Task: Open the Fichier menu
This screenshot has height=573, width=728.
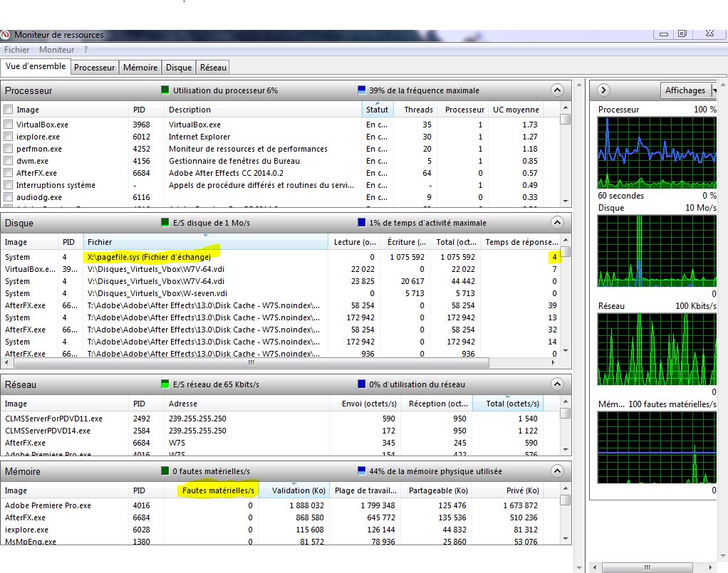Action: pyautogui.click(x=17, y=50)
